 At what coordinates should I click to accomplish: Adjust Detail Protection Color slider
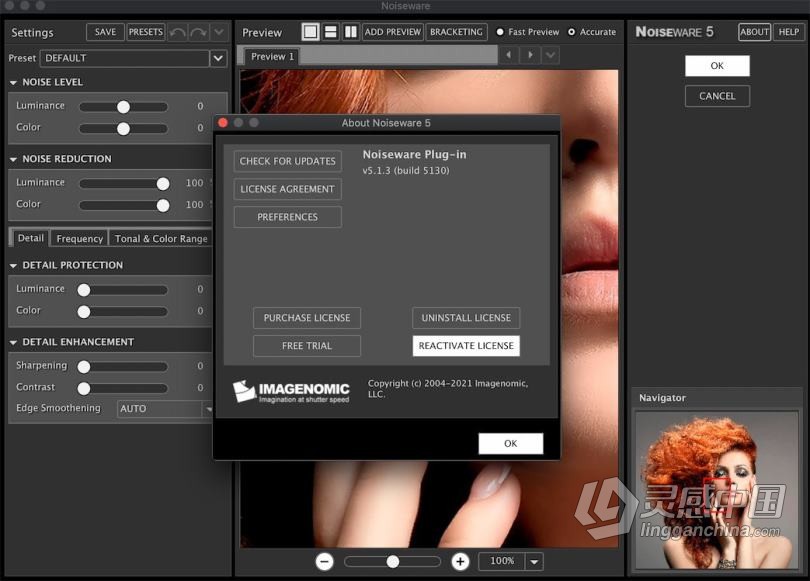[x=122, y=312]
